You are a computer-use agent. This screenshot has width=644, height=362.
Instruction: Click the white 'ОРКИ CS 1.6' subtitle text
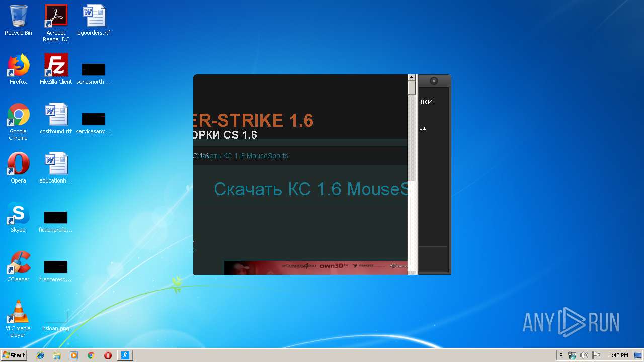[x=225, y=135]
